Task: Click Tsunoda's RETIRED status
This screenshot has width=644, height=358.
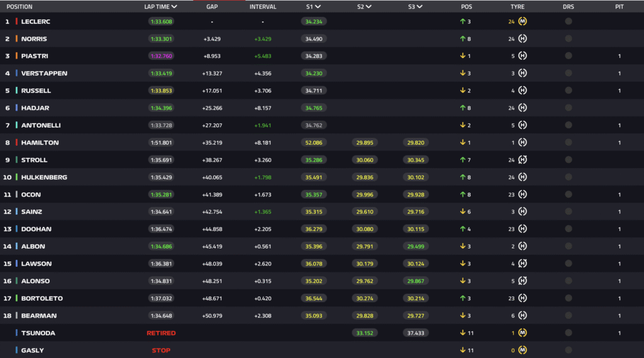Action: click(161, 333)
